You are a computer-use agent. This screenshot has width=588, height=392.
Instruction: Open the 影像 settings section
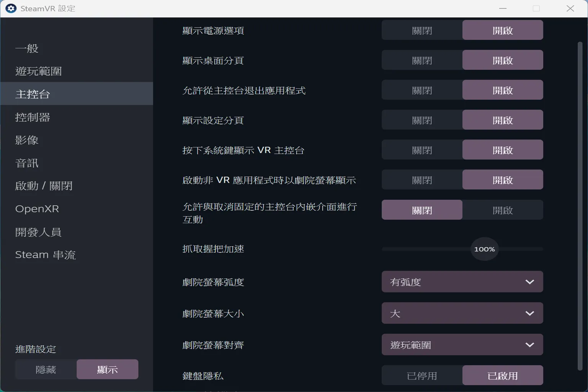tap(26, 140)
